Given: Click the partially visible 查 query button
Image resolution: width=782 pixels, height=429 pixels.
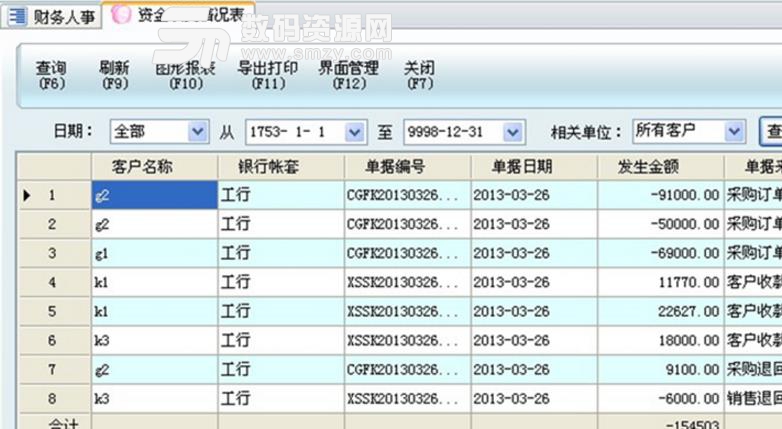Looking at the screenshot, I should tap(771, 132).
